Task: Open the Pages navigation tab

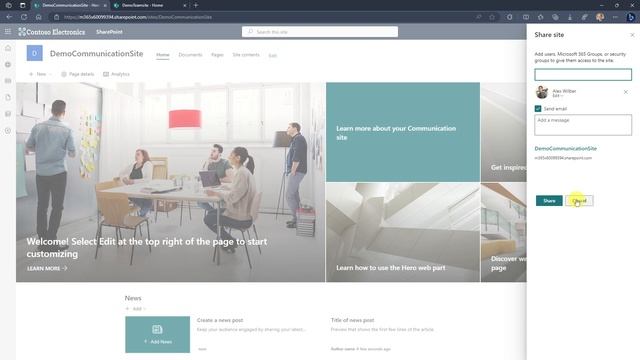Action: pyautogui.click(x=217, y=55)
